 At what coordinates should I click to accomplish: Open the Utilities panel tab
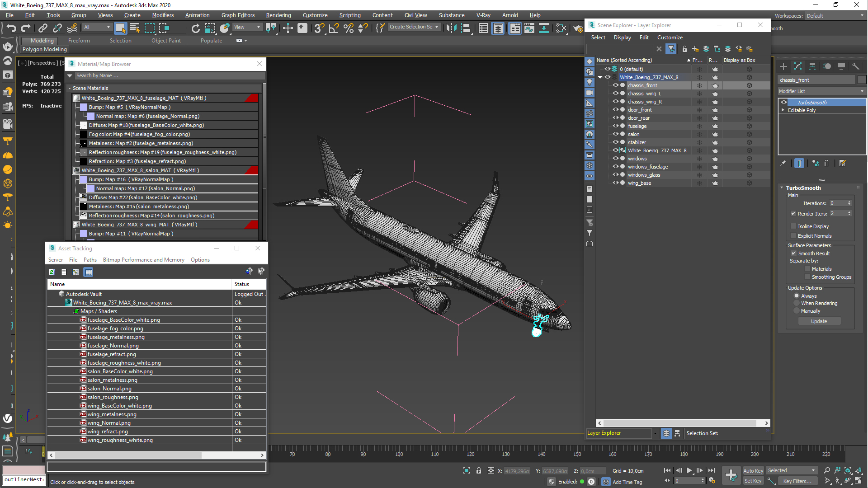pyautogui.click(x=856, y=66)
